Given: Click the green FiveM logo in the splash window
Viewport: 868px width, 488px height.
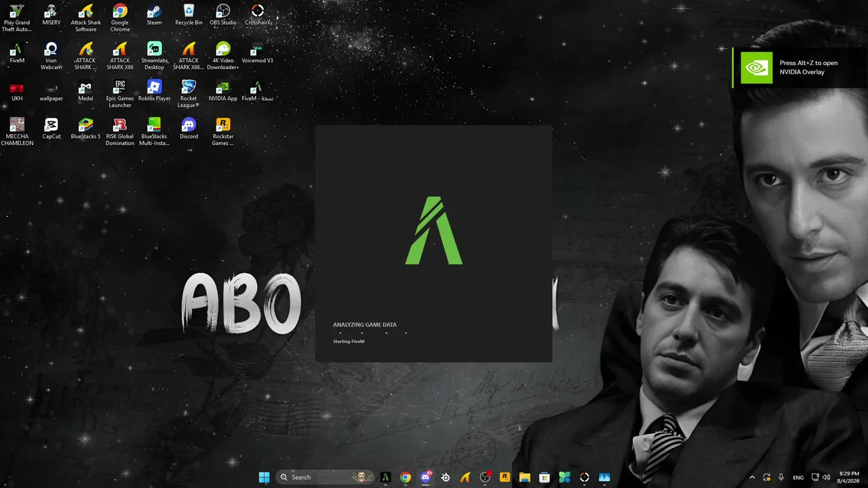Looking at the screenshot, I should [434, 230].
